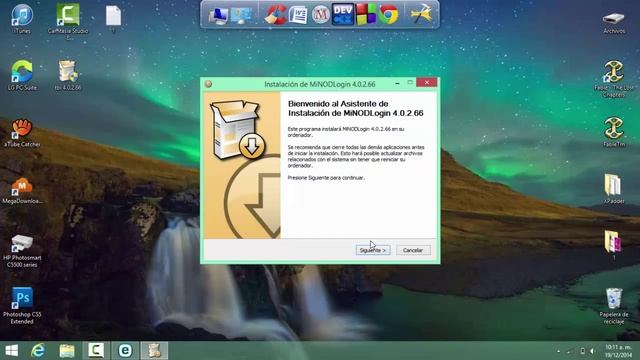
Task: Open the XPadder folder on the desktop
Action: pos(613,189)
